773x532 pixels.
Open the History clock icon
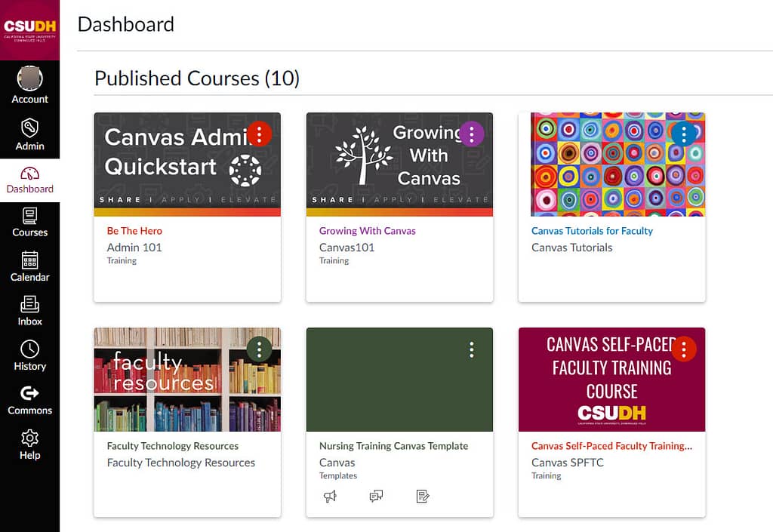[29, 349]
